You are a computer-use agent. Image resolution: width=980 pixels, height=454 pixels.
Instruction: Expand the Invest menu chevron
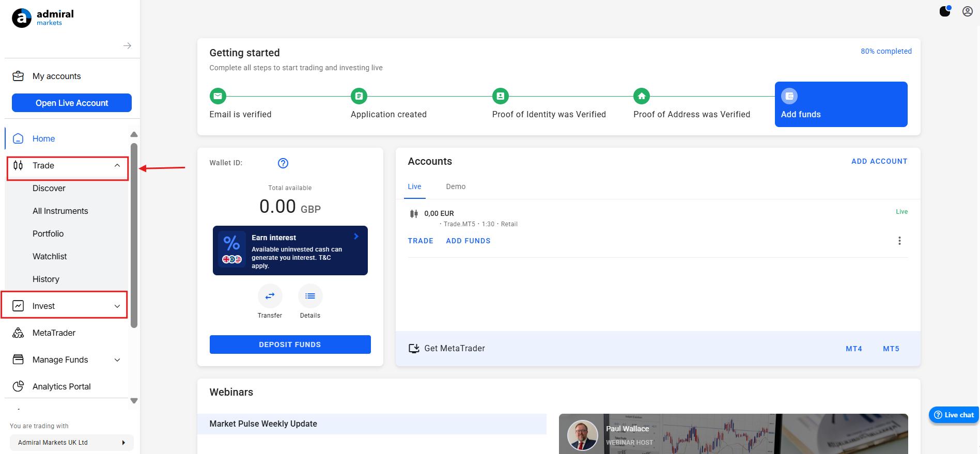[x=117, y=306]
